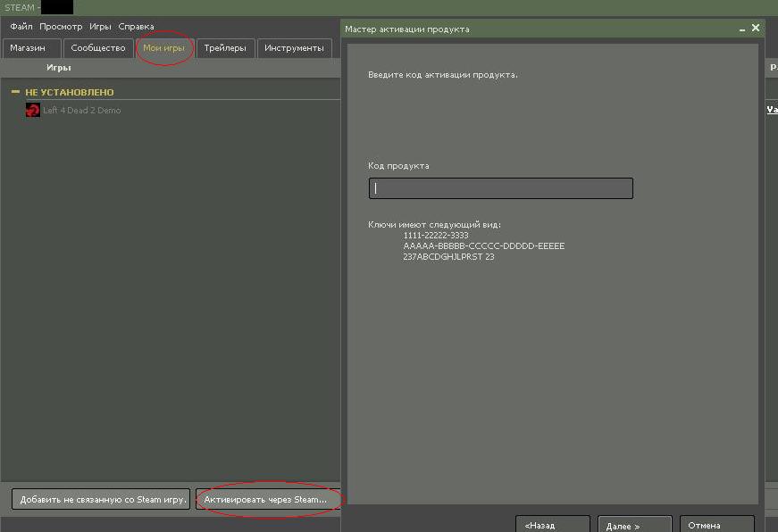Viewport: 778px width, 532px height.
Task: Select Left 4 Dead 2 Demo entry
Action: point(82,110)
